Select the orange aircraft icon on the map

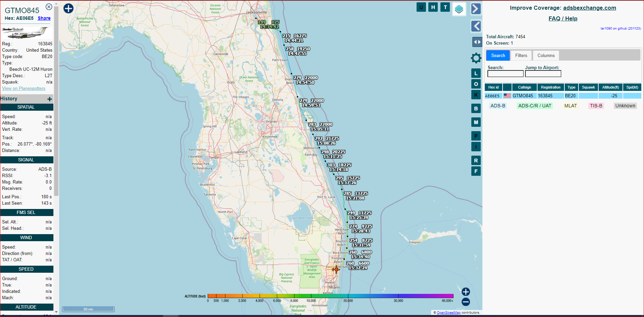336,269
